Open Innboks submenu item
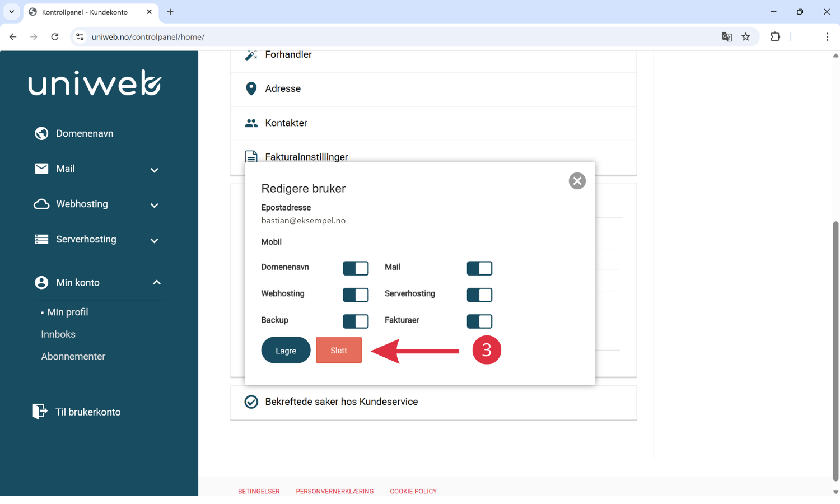Screen dimensions: 840x504 point(58,334)
